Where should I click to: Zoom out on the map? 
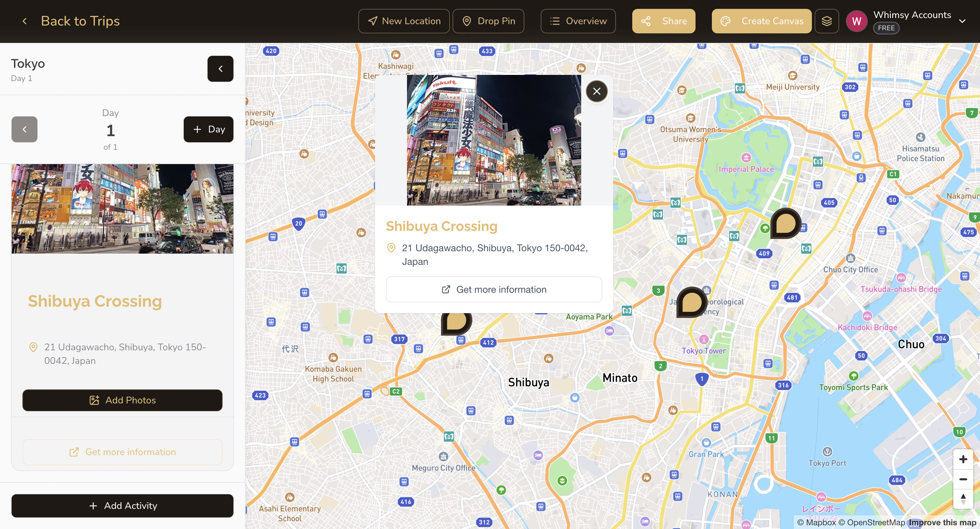pyautogui.click(x=963, y=479)
